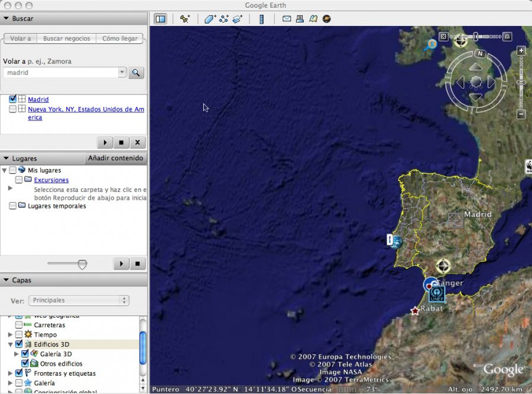Click the UNEP icon near Tanger
The width and height of the screenshot is (532, 394).
click(x=437, y=294)
